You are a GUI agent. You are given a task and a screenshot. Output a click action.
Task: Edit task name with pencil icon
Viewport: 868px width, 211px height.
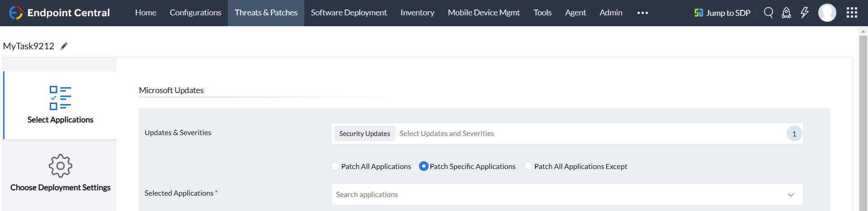(x=64, y=46)
